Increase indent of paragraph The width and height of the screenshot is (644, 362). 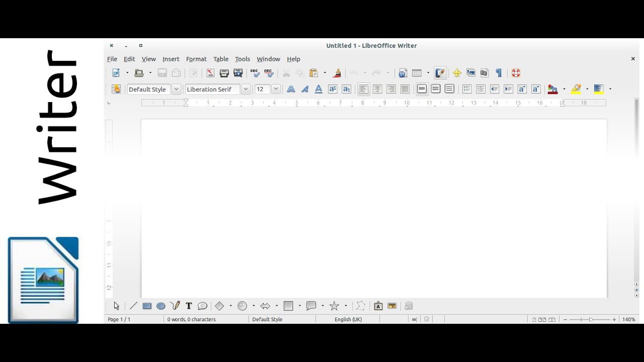point(508,89)
